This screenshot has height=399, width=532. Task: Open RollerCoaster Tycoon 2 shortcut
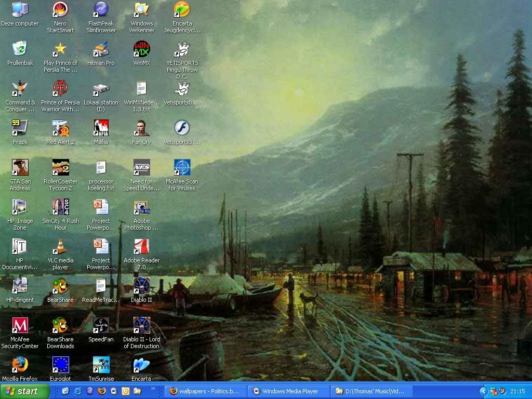coord(60,167)
